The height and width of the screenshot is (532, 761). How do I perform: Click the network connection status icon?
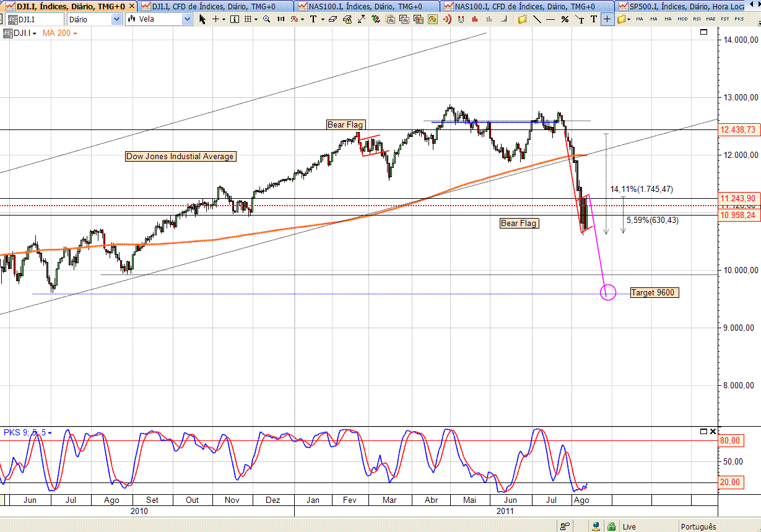tap(596, 526)
